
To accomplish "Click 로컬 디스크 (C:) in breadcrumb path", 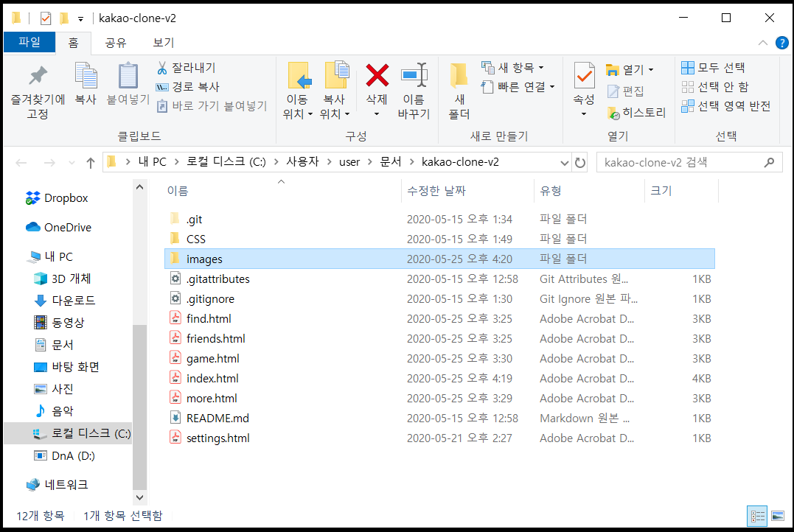I will pos(226,162).
